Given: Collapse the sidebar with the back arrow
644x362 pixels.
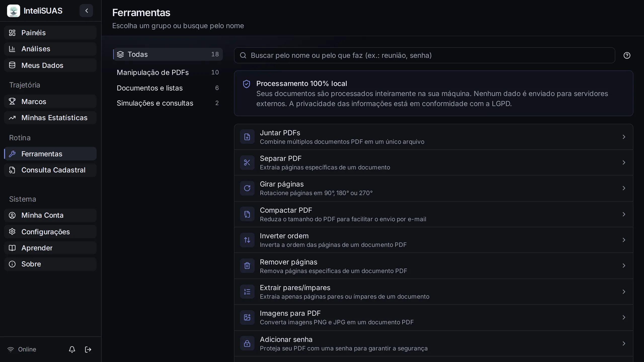Looking at the screenshot, I should click(86, 11).
